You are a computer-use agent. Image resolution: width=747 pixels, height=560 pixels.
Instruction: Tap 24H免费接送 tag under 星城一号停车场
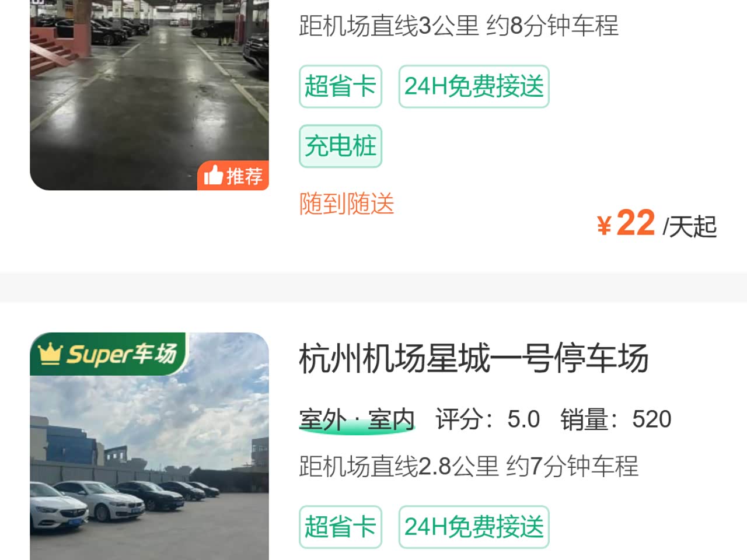click(474, 527)
